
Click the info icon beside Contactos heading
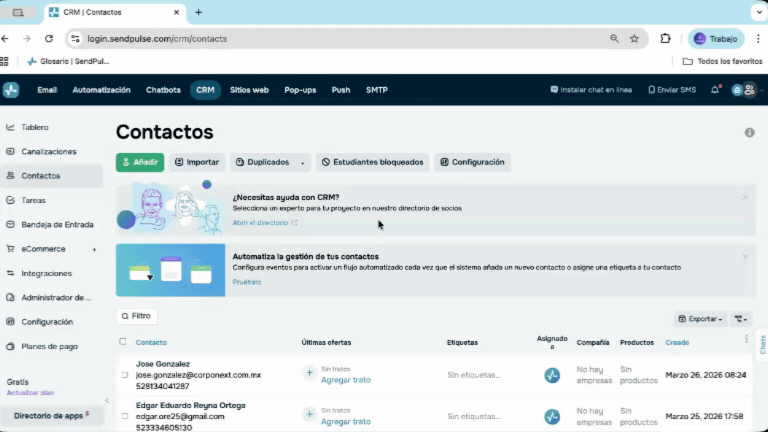coord(749,133)
